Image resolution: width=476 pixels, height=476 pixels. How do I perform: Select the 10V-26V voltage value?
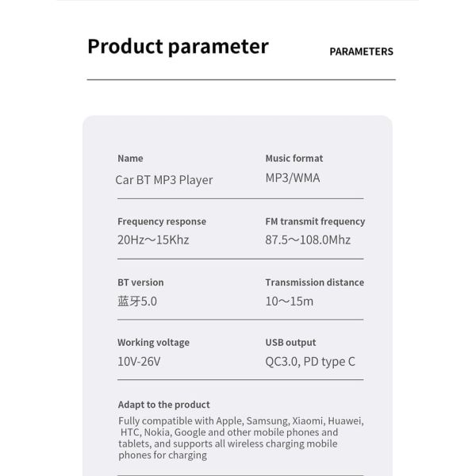139,362
